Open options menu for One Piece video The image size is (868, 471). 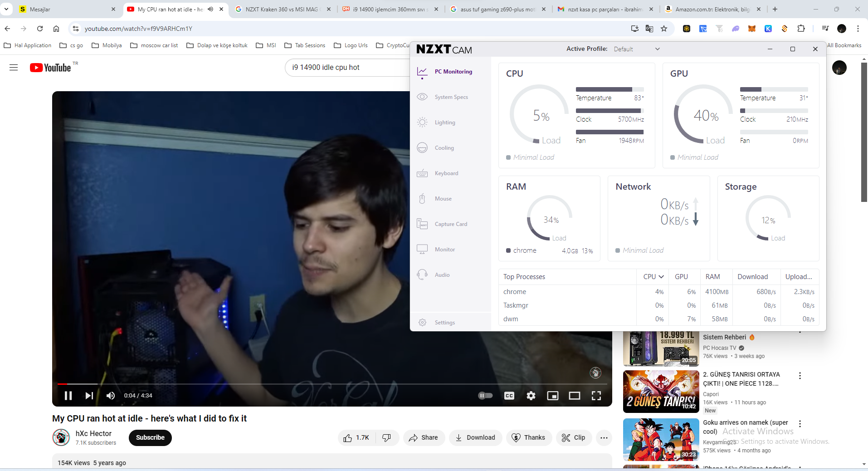pos(800,376)
